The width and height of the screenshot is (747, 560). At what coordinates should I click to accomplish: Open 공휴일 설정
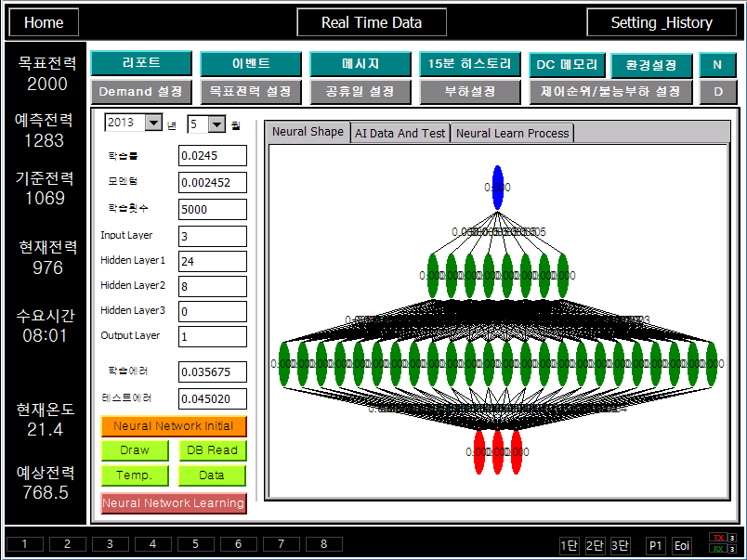360,92
